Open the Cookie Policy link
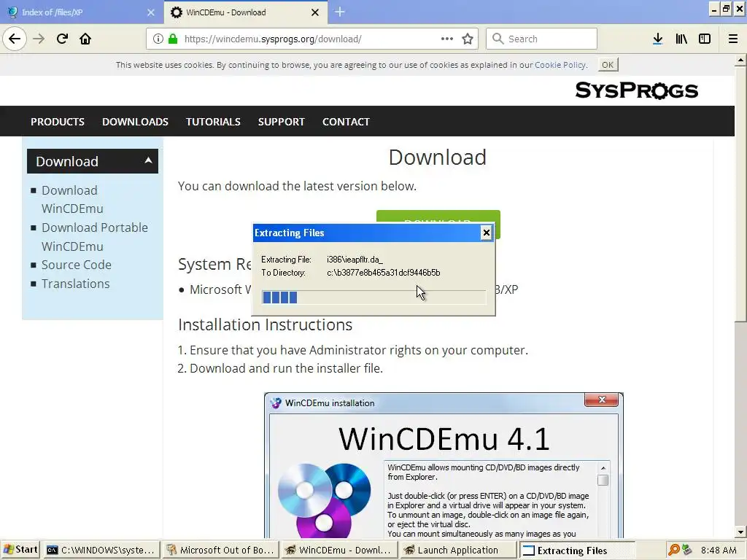747x560 pixels. 560,65
